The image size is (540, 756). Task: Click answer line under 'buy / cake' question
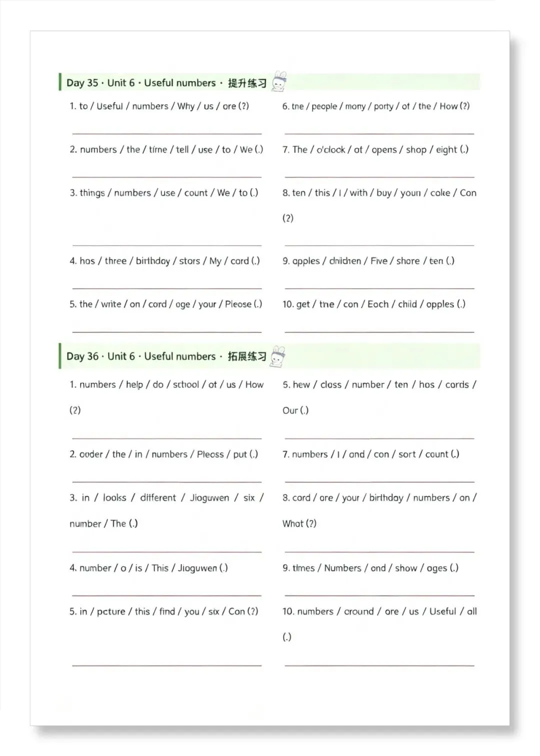click(379, 245)
